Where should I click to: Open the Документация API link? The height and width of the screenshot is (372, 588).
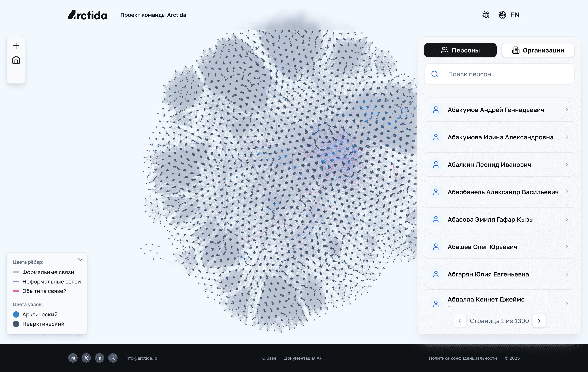(304, 358)
